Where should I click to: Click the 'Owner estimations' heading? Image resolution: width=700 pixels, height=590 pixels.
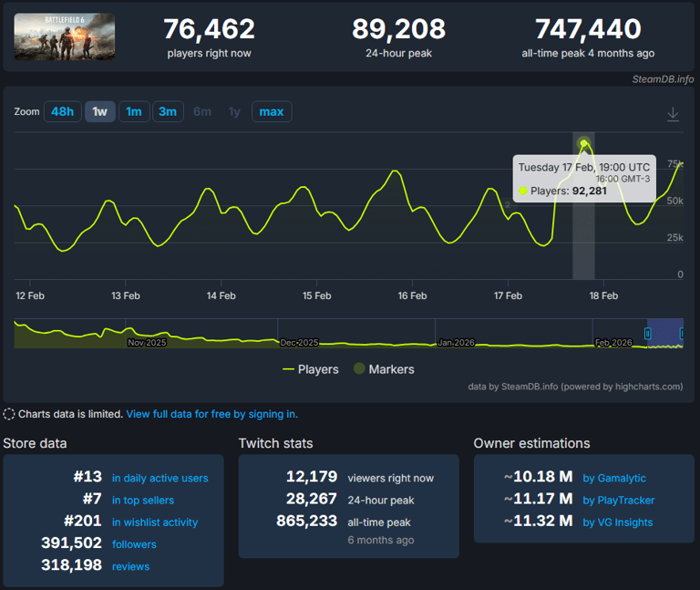pos(531,443)
